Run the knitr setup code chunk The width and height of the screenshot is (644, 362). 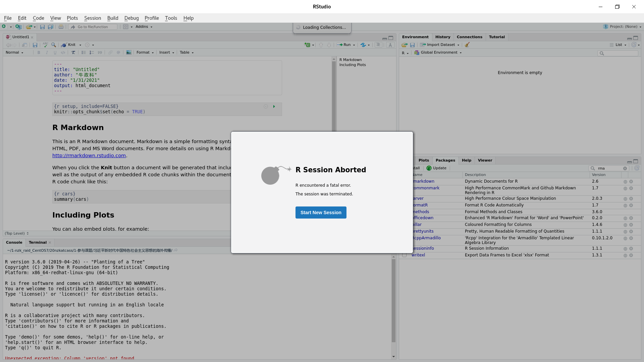click(274, 106)
